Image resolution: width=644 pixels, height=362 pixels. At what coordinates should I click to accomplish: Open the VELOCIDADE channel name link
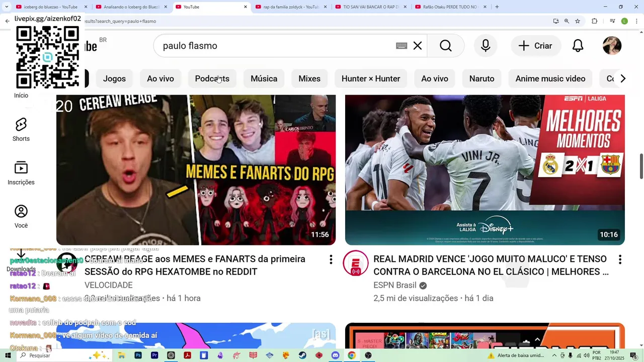pos(109,285)
